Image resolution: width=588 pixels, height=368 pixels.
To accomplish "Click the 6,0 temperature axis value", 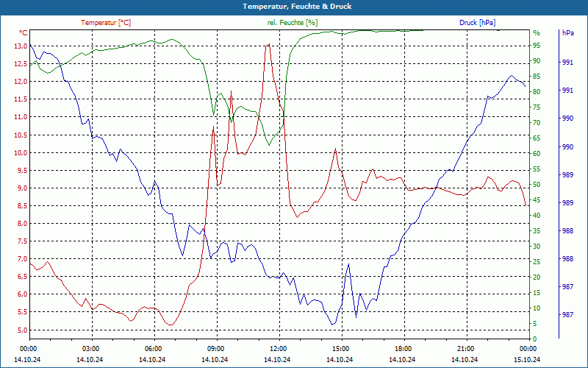I will [22, 294].
